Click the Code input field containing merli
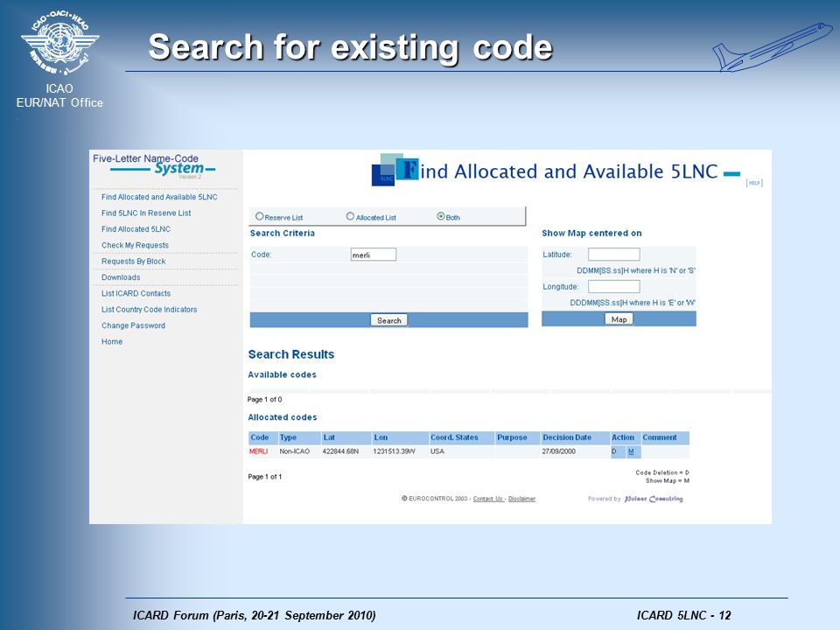This screenshot has width=840, height=630. pyautogui.click(x=374, y=255)
